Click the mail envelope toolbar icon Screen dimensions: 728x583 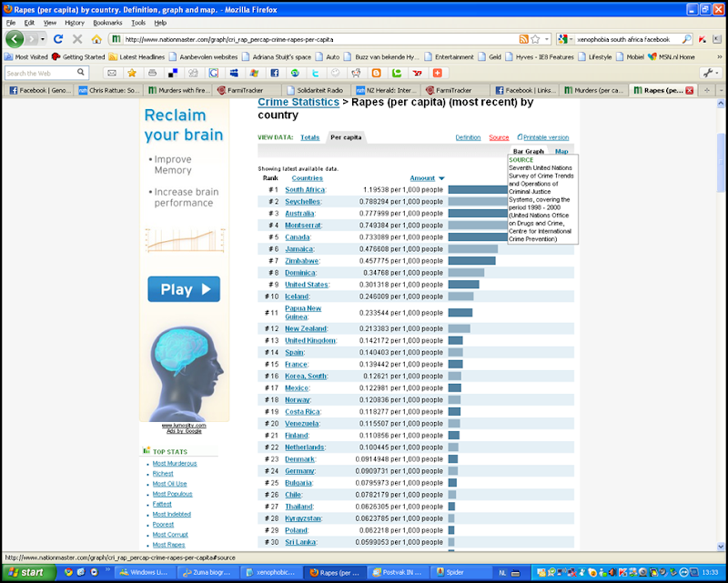112,73
